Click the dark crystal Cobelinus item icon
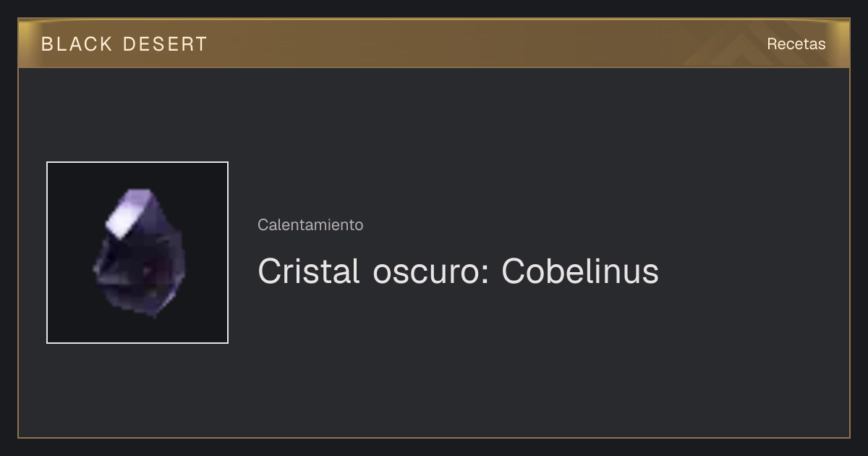Screen dimensions: 868x456 click(x=137, y=253)
